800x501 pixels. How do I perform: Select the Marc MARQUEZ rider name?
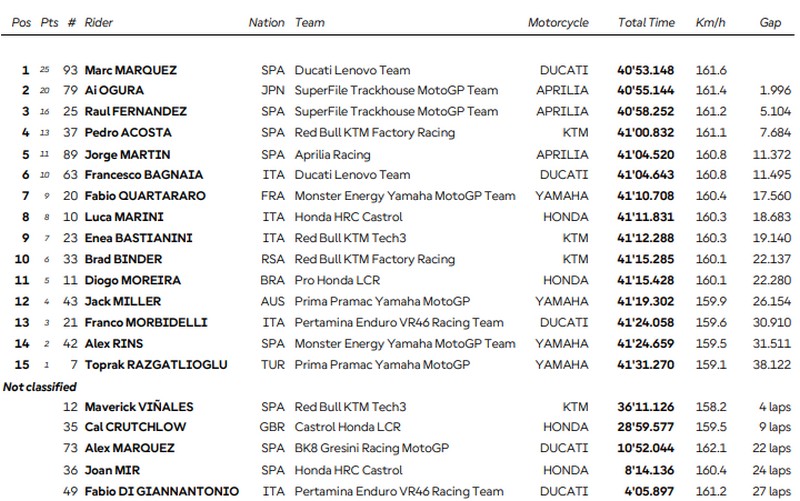pos(131,70)
